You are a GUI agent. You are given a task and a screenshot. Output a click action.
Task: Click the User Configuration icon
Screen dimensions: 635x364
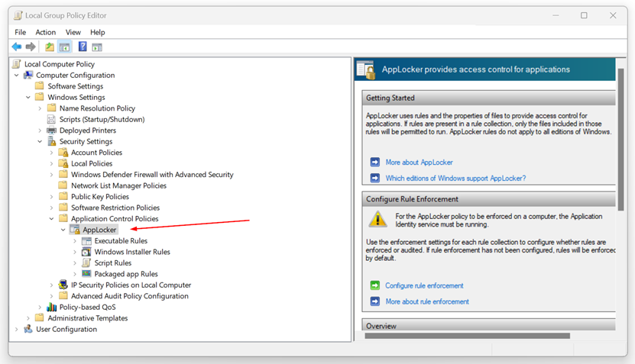pyautogui.click(x=28, y=329)
